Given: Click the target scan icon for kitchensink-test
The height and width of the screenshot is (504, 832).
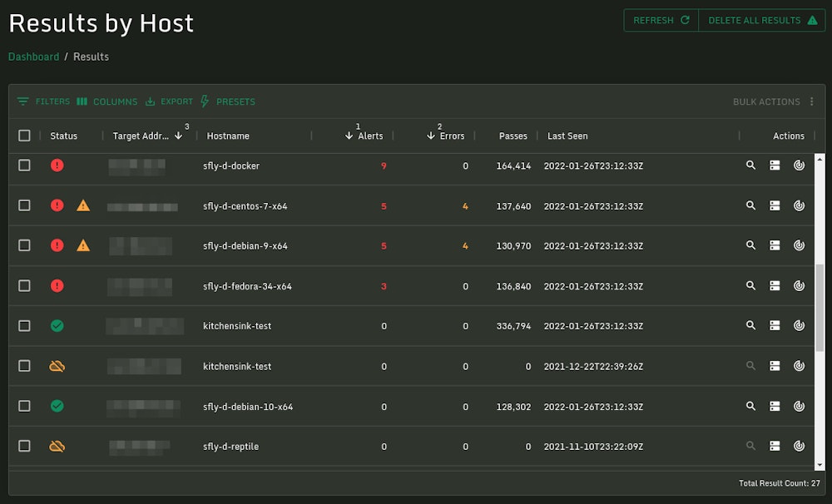Looking at the screenshot, I should coord(800,325).
